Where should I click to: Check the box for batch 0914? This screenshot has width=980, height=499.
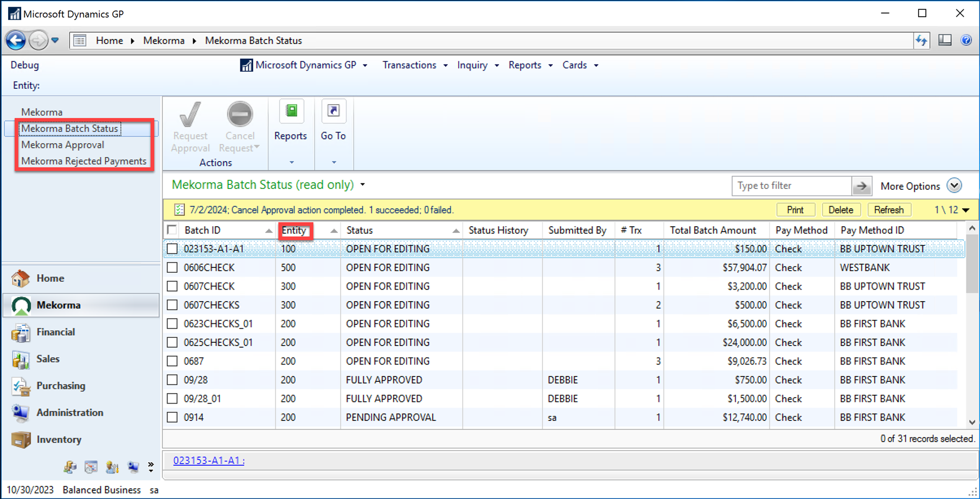[172, 417]
